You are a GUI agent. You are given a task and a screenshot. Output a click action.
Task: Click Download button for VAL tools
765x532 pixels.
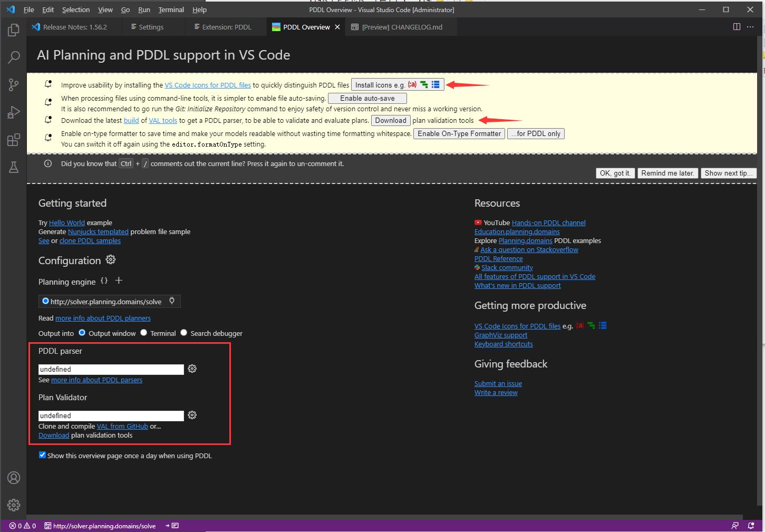tap(391, 120)
